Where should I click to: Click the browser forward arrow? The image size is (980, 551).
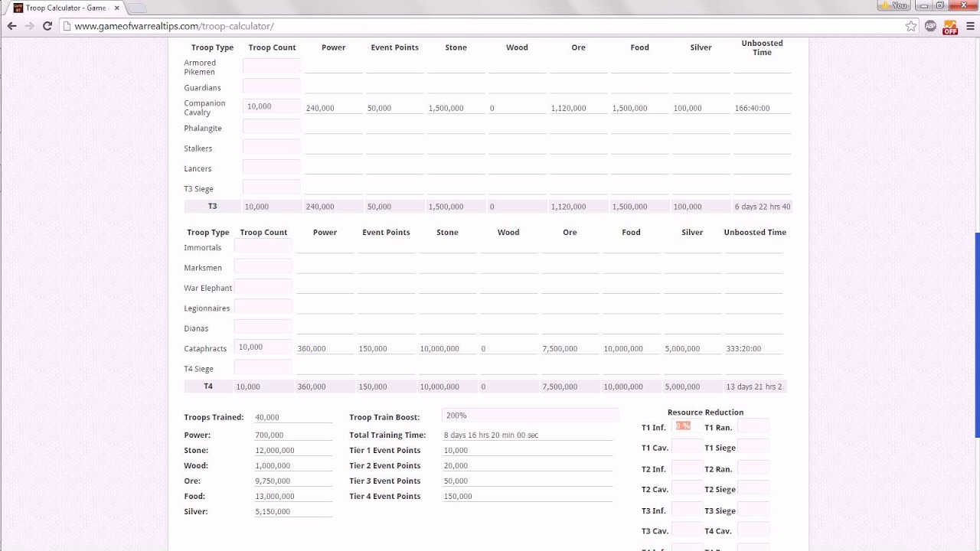29,26
